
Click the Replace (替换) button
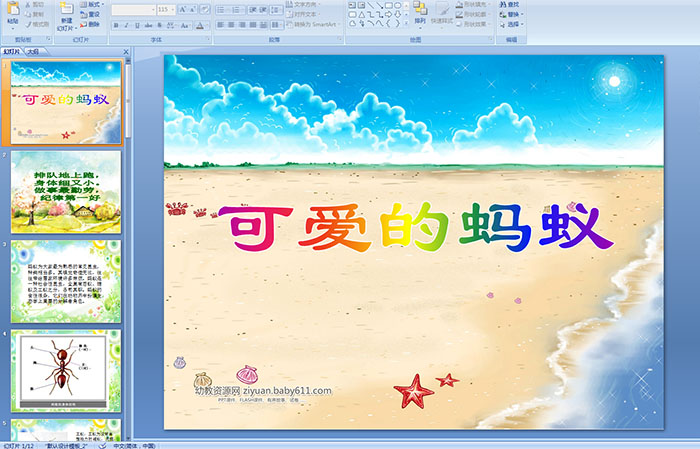coord(510,15)
